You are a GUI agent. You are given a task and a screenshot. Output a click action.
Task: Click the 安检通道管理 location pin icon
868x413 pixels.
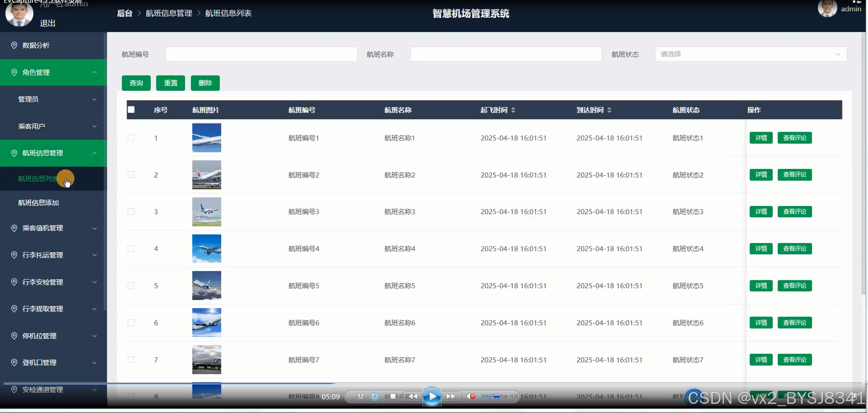click(14, 389)
